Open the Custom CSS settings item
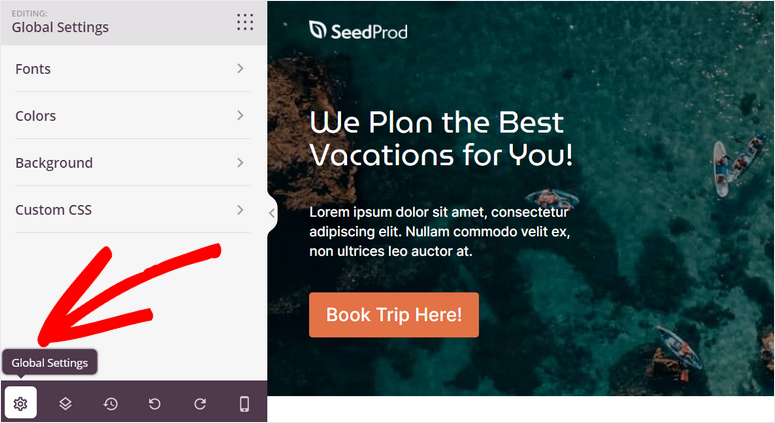The width and height of the screenshot is (775, 423). (x=132, y=210)
